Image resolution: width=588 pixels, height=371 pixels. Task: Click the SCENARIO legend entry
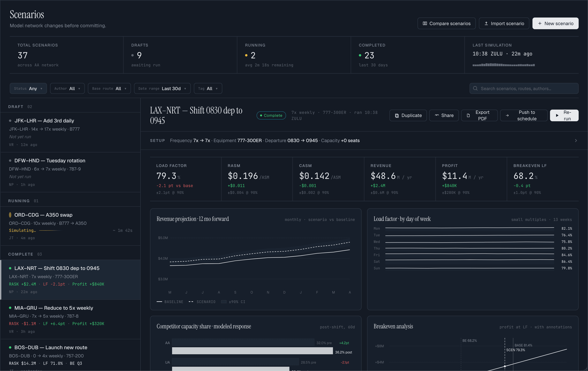pos(202,302)
